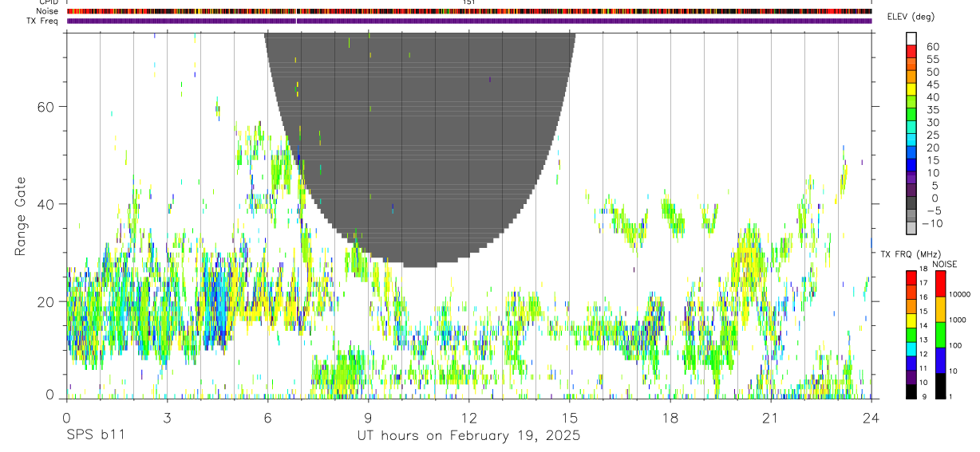Click the '24' tick on UT hours axis
Image resolution: width=980 pixels, height=452 pixels.
(871, 418)
